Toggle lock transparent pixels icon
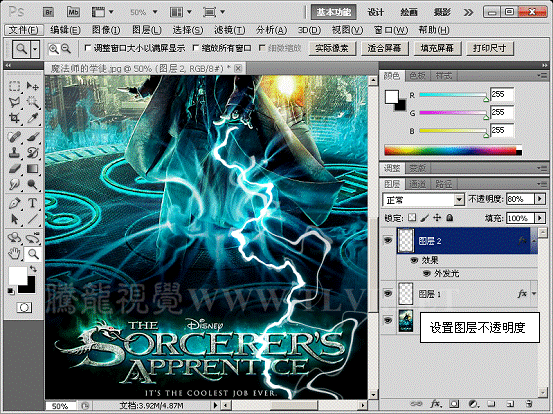This screenshot has width=553, height=414. (412, 218)
